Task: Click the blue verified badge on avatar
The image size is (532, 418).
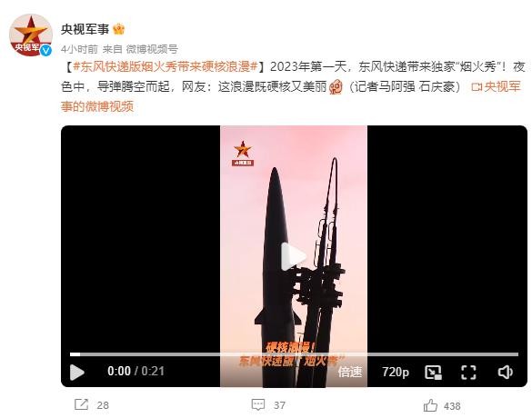Action: 45,51
